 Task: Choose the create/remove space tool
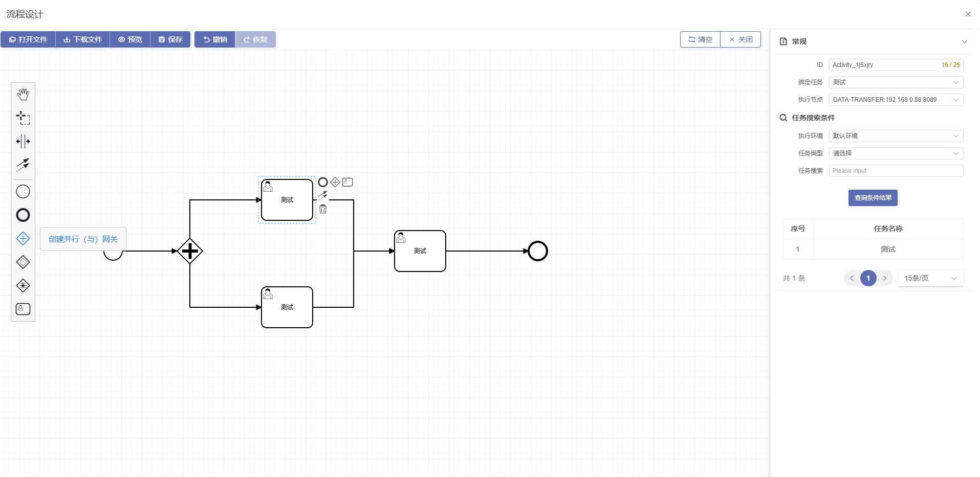(23, 141)
